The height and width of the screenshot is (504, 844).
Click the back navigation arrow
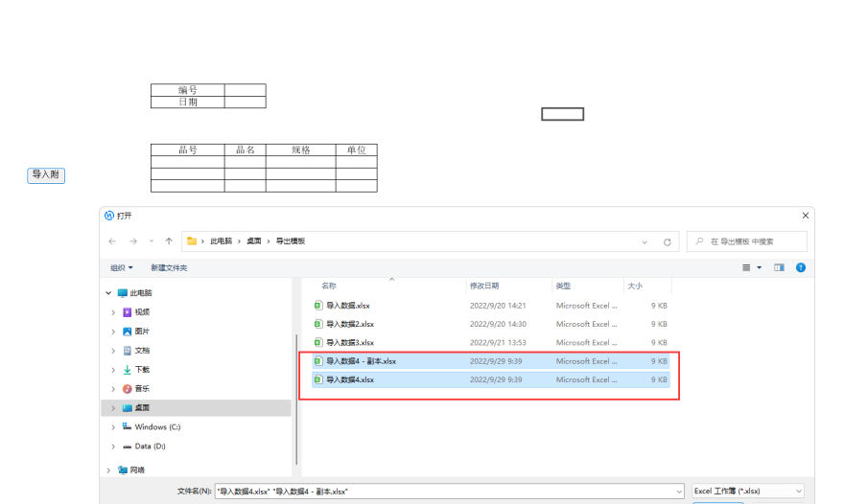coord(112,241)
